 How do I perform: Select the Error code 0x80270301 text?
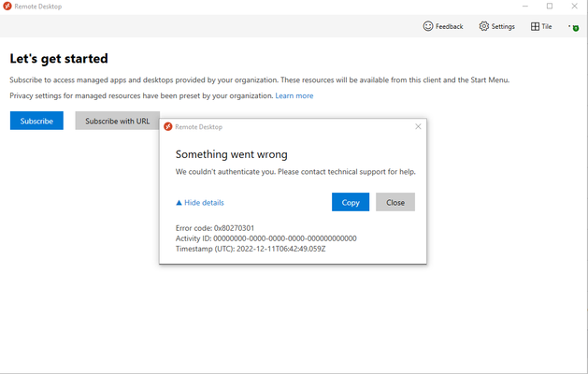[x=215, y=228]
